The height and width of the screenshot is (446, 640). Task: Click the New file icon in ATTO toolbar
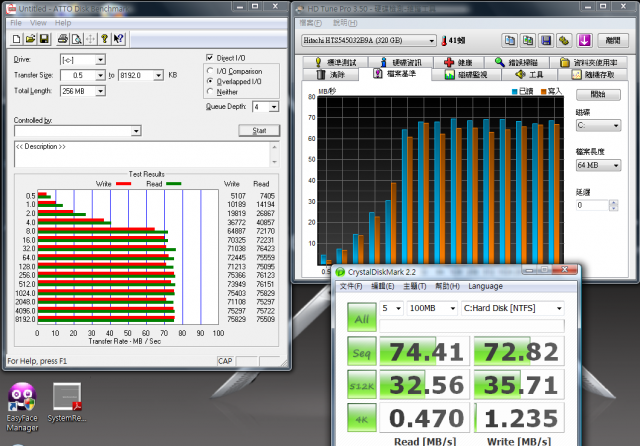click(16, 39)
